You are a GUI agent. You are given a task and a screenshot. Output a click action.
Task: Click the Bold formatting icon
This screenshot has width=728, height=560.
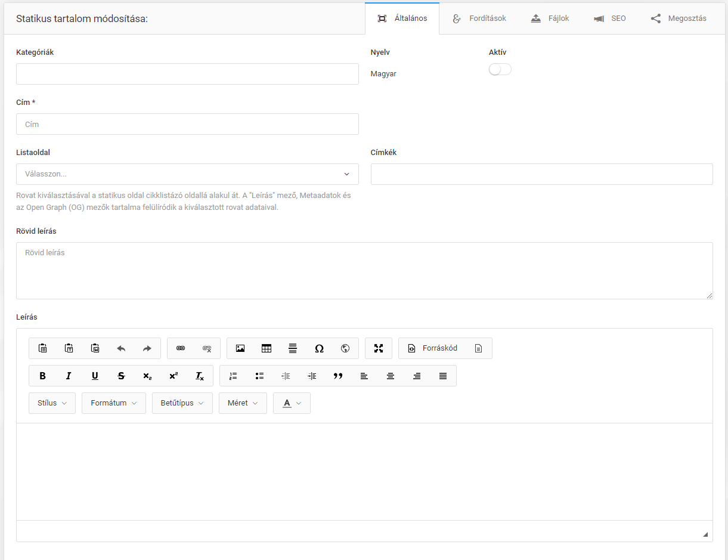coord(42,376)
